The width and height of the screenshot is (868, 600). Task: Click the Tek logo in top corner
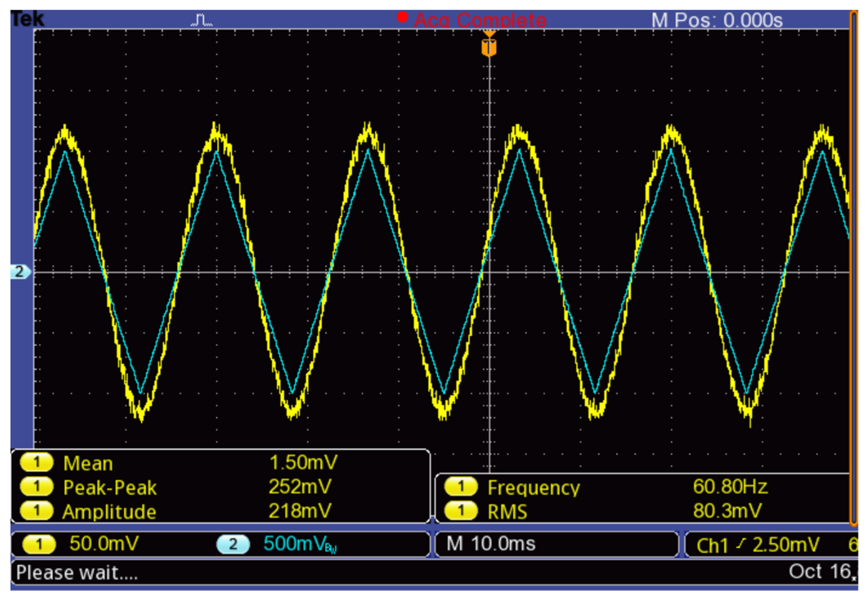(27, 19)
